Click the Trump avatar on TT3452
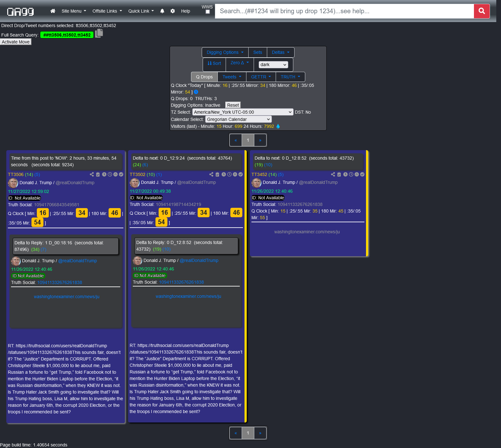 click(x=256, y=182)
